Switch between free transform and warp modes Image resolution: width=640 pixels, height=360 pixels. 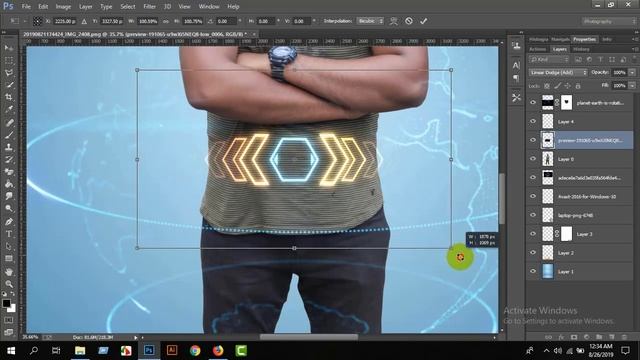pyautogui.click(x=393, y=21)
